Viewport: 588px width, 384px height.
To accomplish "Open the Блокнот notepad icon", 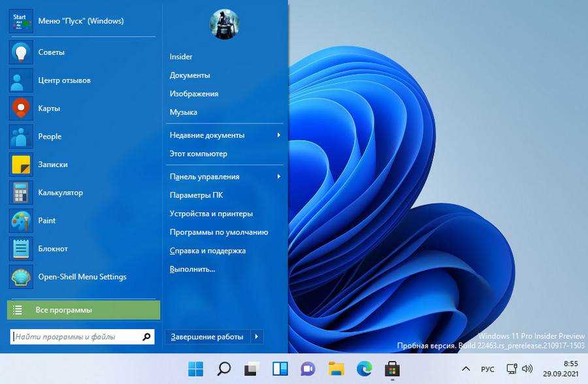I will 21,249.
